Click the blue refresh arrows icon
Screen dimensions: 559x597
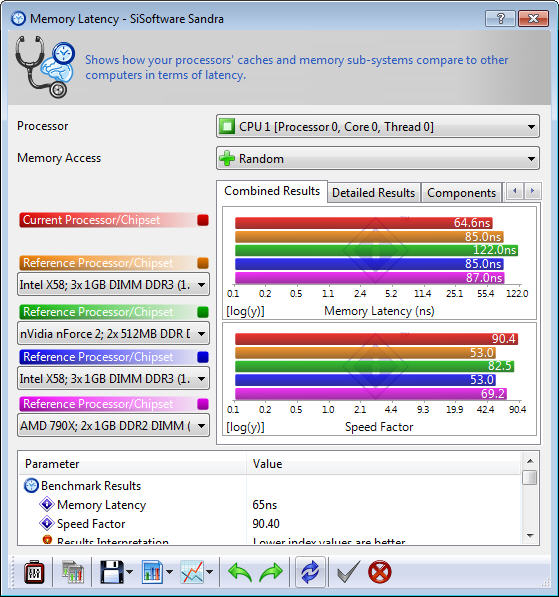pyautogui.click(x=310, y=572)
